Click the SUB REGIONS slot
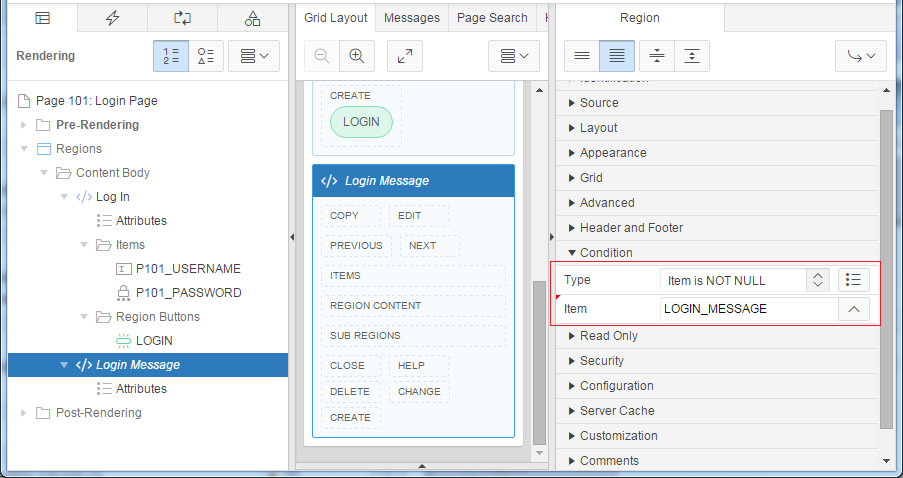 point(413,335)
